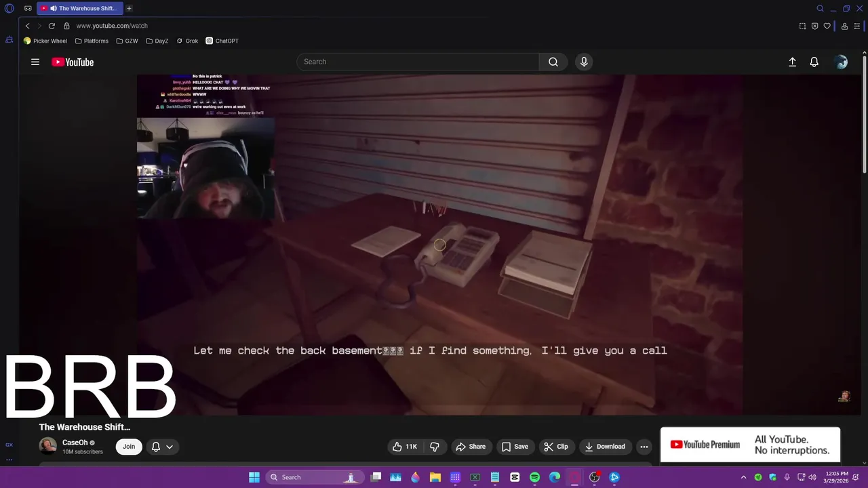The height and width of the screenshot is (488, 868).
Task: Open the Platforms bookmarks folder
Action: click(x=92, y=41)
